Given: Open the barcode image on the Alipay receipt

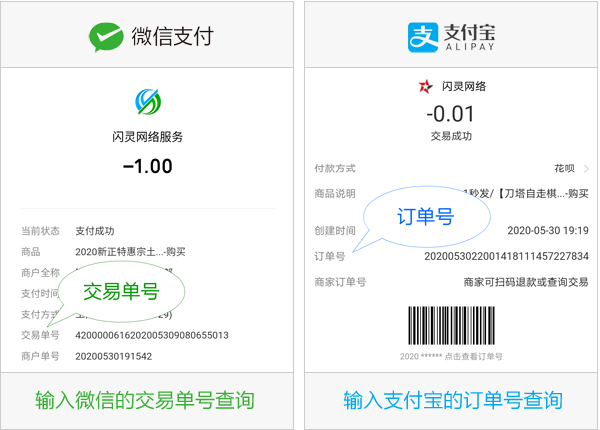Looking at the screenshot, I should point(451,325).
